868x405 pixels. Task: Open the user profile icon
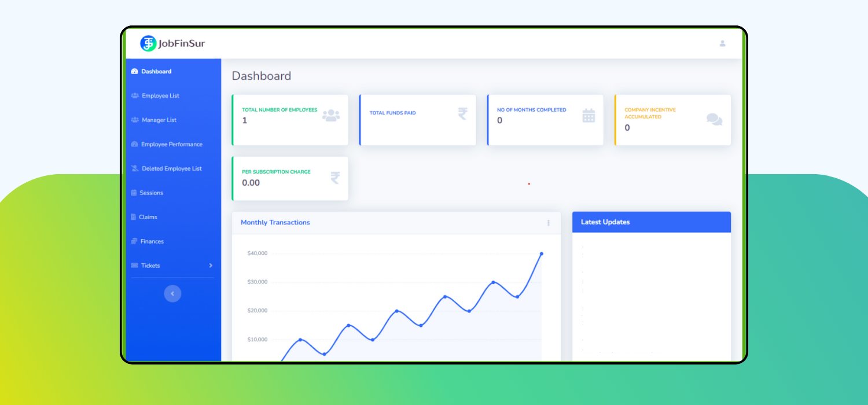(x=722, y=43)
